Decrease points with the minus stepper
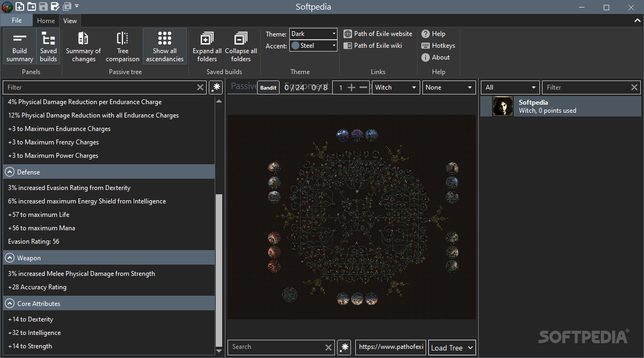 [363, 87]
